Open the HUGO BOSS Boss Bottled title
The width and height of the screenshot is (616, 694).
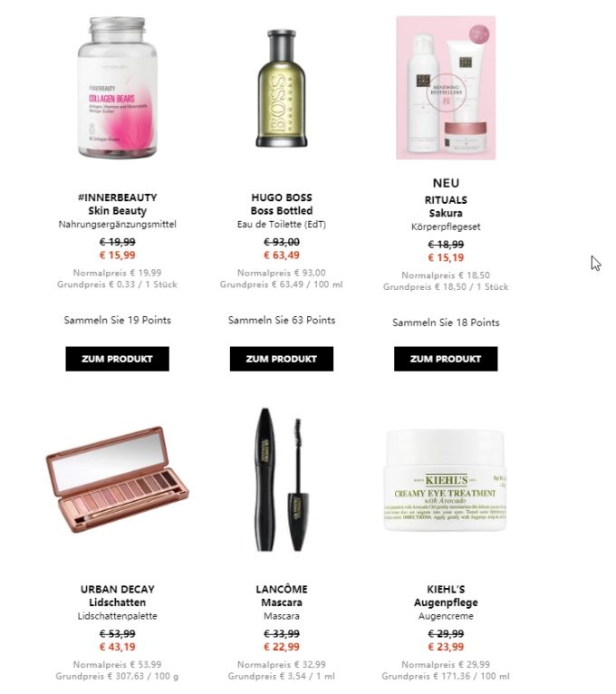282,204
